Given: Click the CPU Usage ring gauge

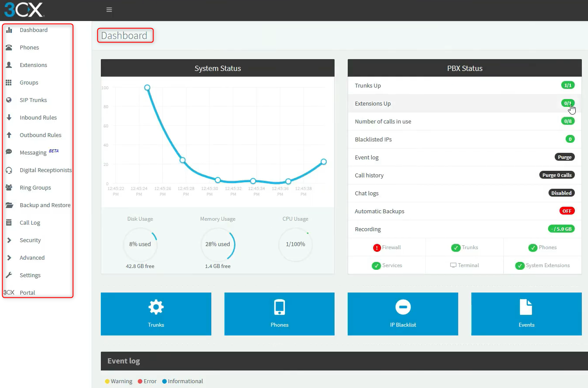Looking at the screenshot, I should coord(295,244).
